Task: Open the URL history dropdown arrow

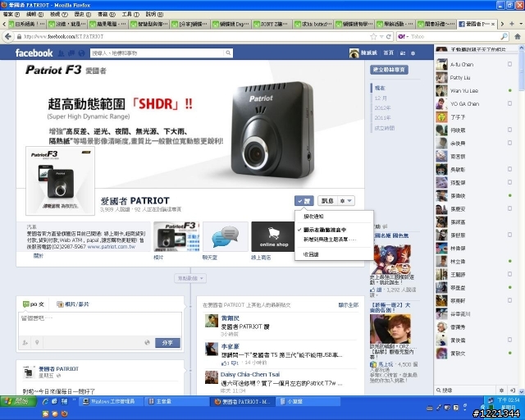Action: tap(381, 37)
